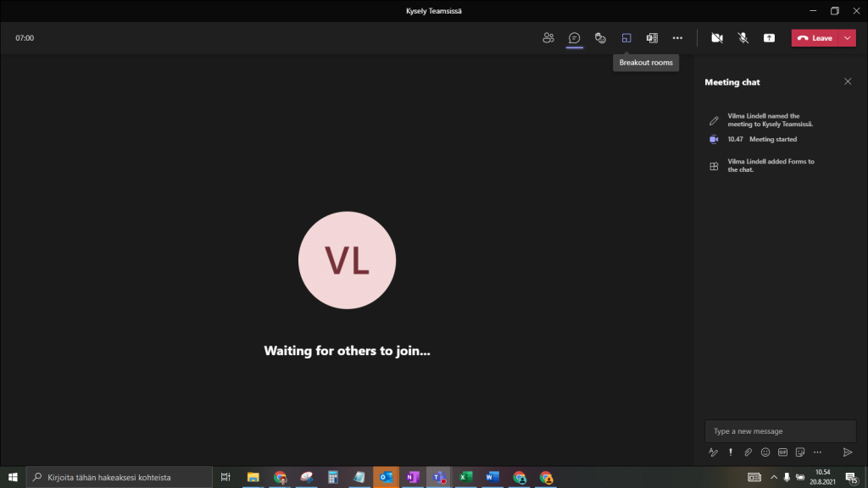Turn the camera on
Screen dimensions: 868x488
click(x=717, y=37)
